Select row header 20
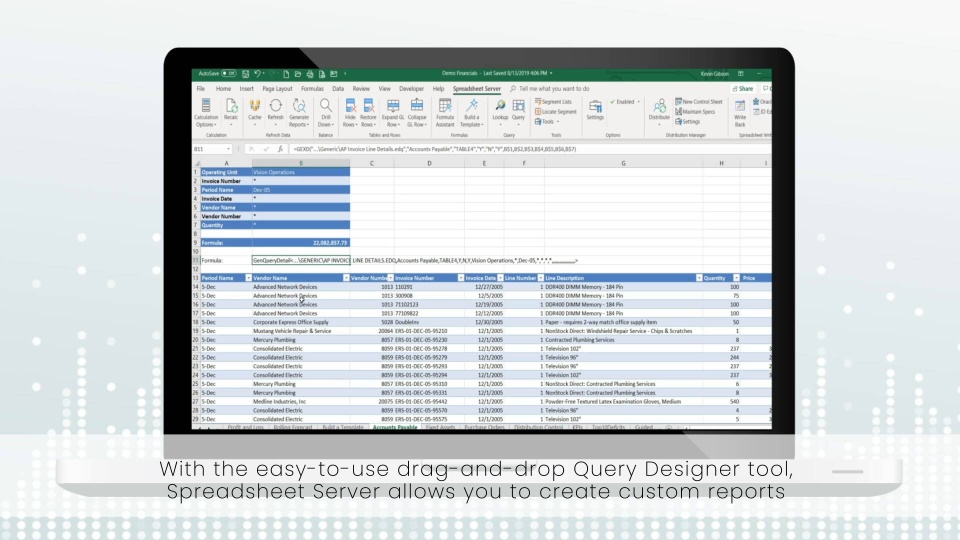The width and height of the screenshot is (960, 540). (x=196, y=340)
